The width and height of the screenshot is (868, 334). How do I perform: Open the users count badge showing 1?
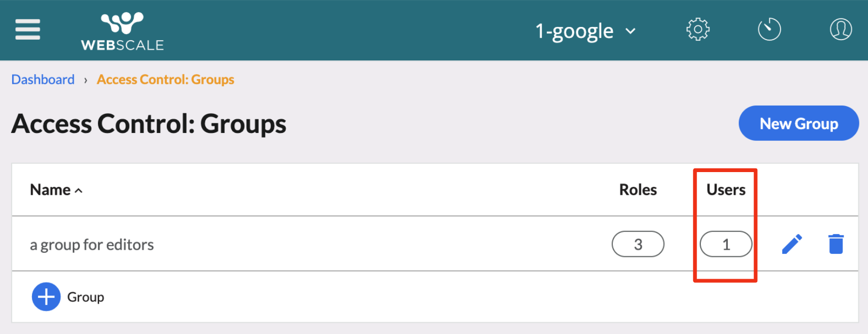pyautogui.click(x=726, y=244)
